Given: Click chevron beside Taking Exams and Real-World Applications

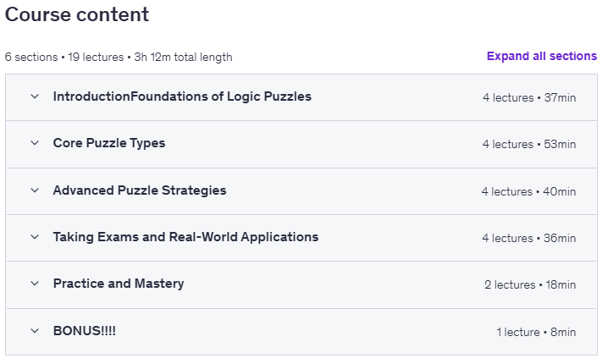Looking at the screenshot, I should (x=35, y=237).
